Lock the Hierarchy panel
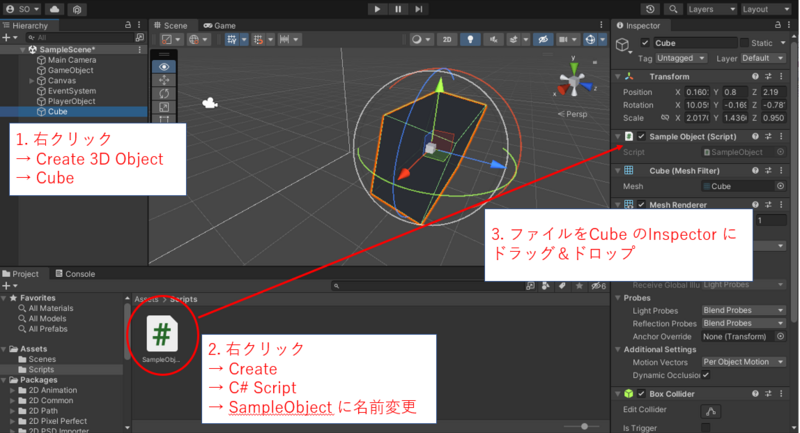Viewport: 800px width, 433px height. coord(128,25)
